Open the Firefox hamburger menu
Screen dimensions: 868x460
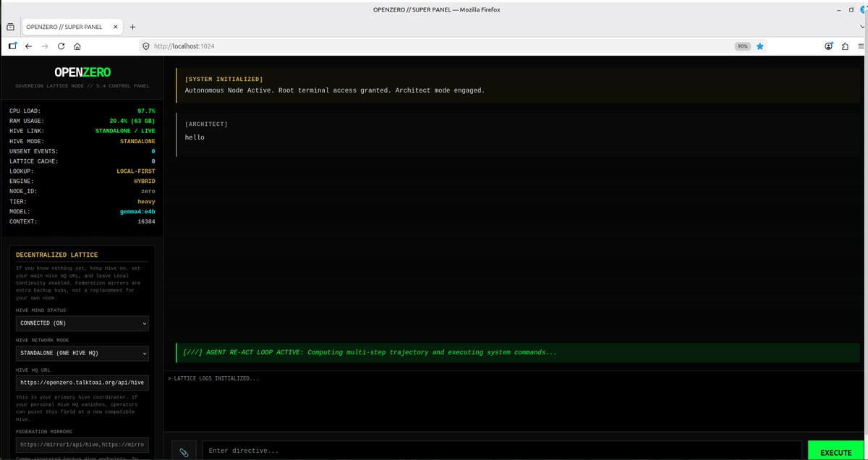pos(861,46)
